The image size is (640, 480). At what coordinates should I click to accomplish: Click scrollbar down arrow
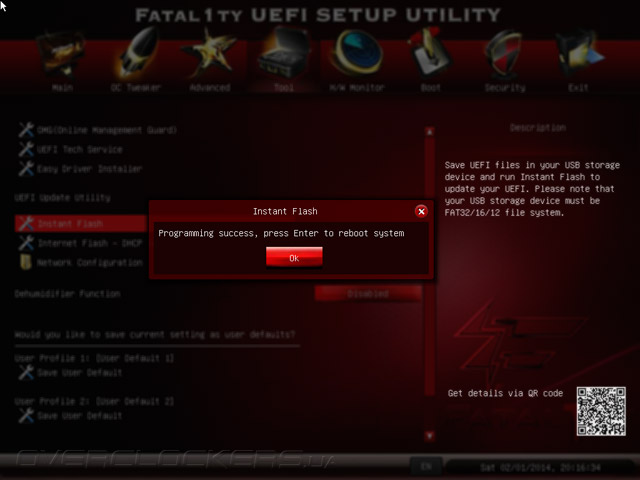[x=429, y=436]
